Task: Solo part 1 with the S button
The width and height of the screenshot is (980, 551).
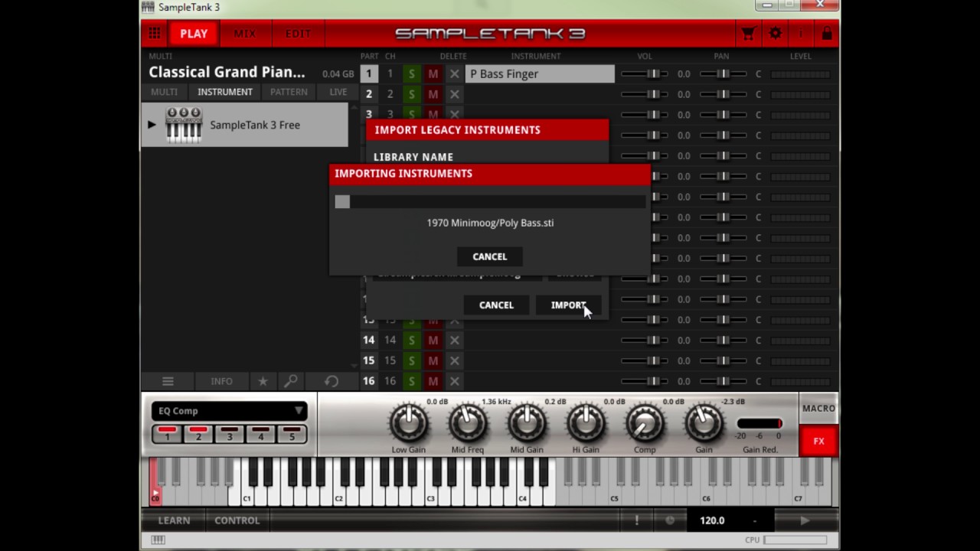Action: pos(411,74)
